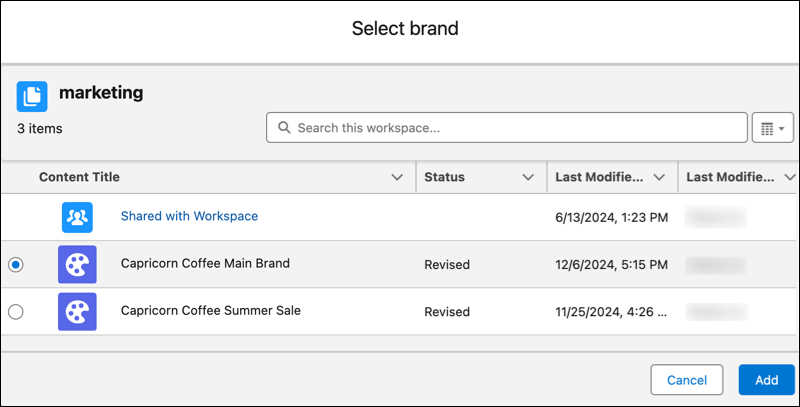
Task: Click the Capricorn Coffee Summer Sale title
Action: [x=211, y=311]
